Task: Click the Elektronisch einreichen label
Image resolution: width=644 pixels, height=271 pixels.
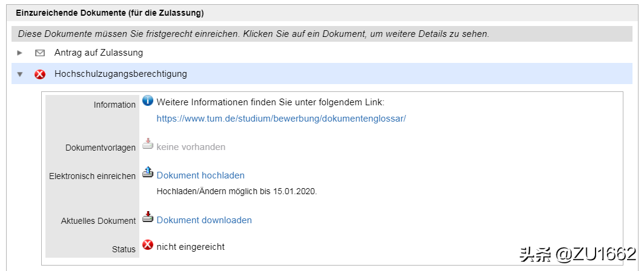Action: (92, 177)
